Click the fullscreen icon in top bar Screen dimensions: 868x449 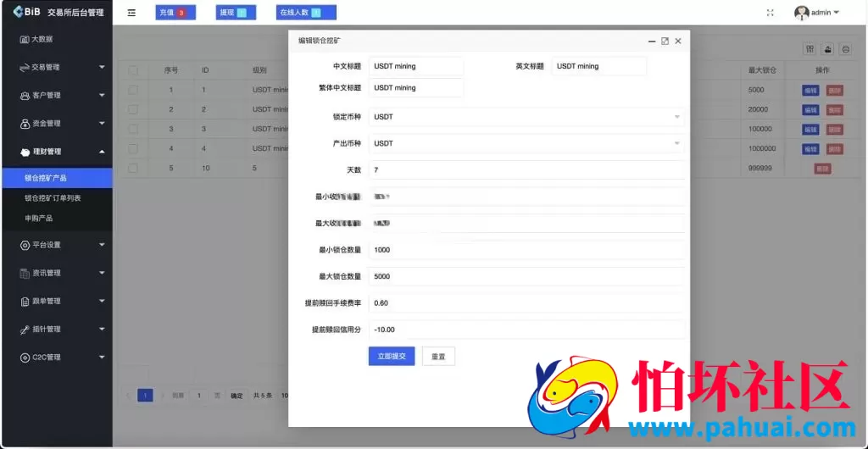point(770,13)
